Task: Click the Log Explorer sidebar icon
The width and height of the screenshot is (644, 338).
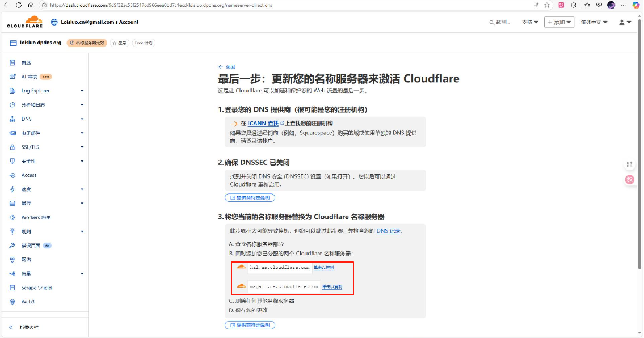Action: pyautogui.click(x=12, y=91)
